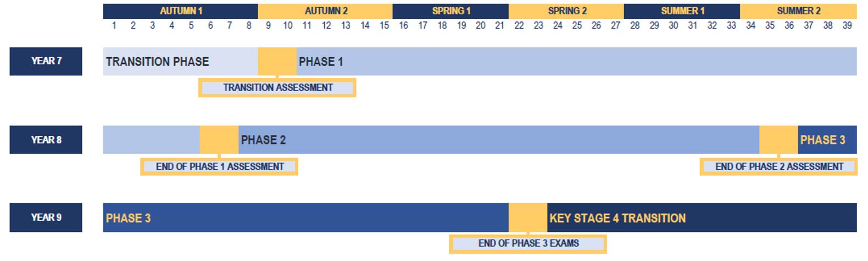This screenshot has width=868, height=261.
Task: Click the End of Phase 2 Assessment label
Action: click(779, 166)
